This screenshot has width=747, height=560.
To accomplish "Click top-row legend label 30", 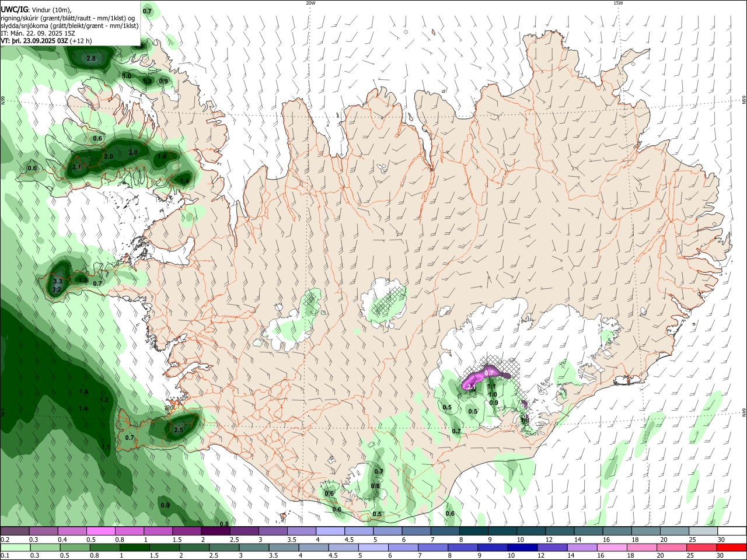I will pos(721,540).
